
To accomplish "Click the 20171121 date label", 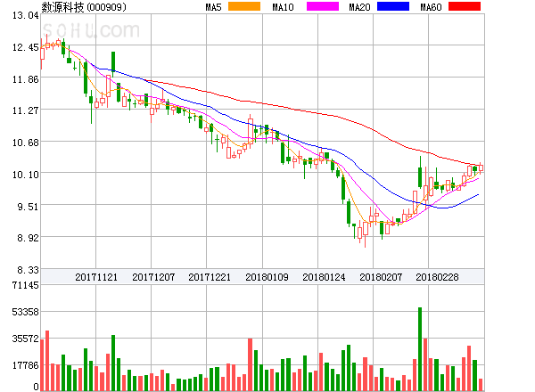I will tap(96, 277).
